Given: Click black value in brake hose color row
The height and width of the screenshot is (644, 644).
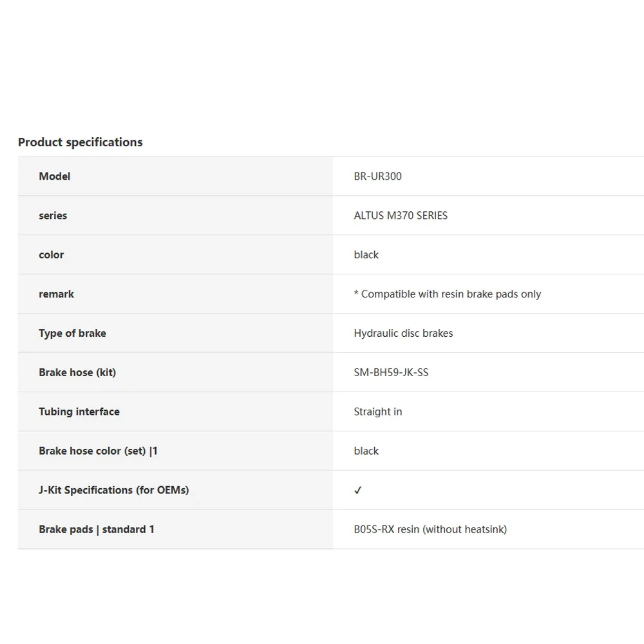Looking at the screenshot, I should coord(366,451).
